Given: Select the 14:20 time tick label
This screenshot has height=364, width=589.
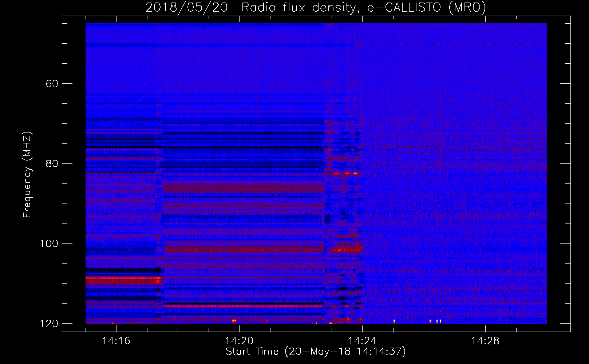Looking at the screenshot, I should click(239, 341).
